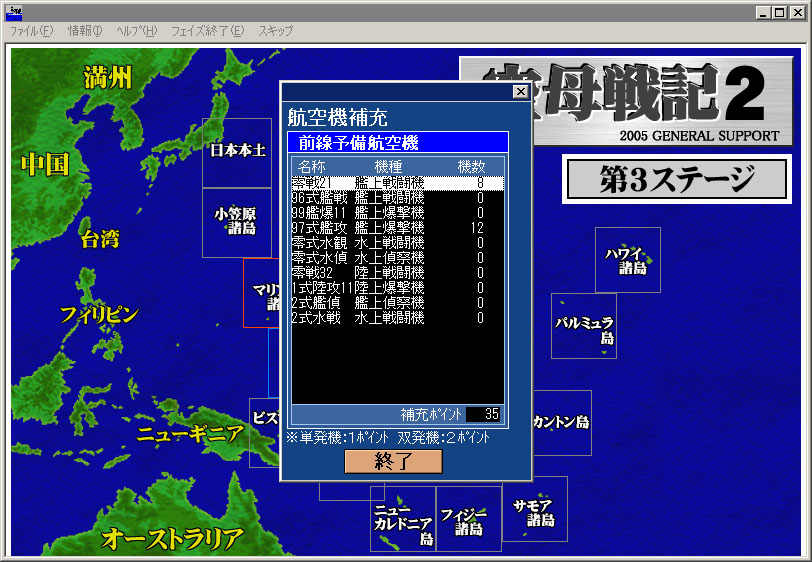Screen dimensions: 812x562
Task: Select the カントン島 map area
Action: click(562, 423)
